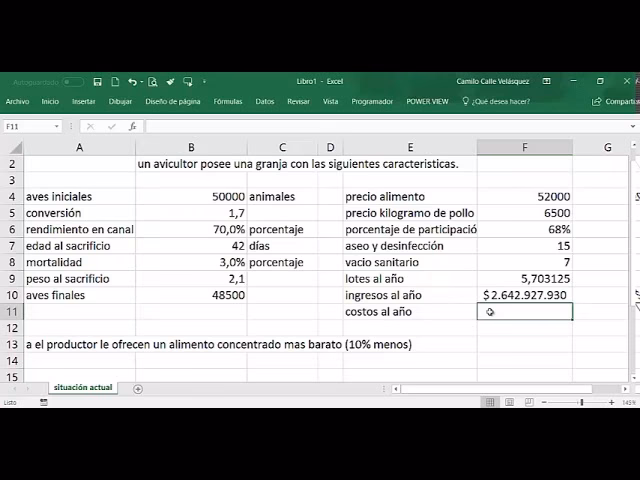Click '¿Qué desea hacer?' search box
Screen dimensions: 640x480
(500, 101)
